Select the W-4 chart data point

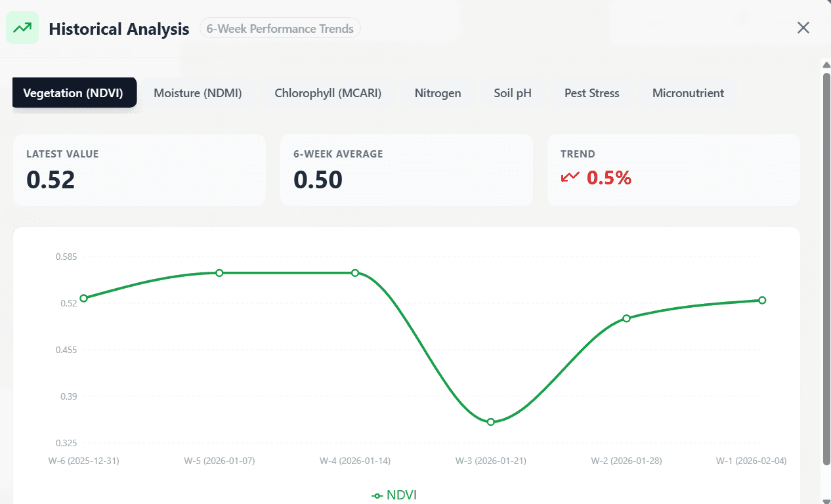pos(355,273)
